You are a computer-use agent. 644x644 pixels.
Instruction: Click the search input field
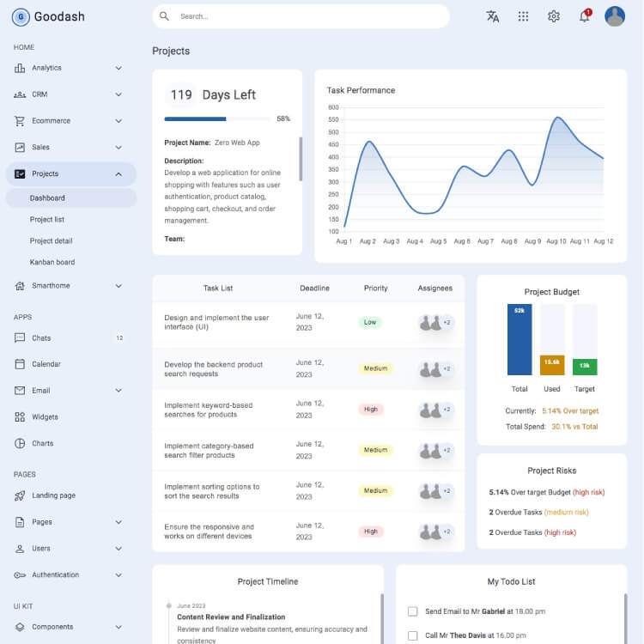309,16
